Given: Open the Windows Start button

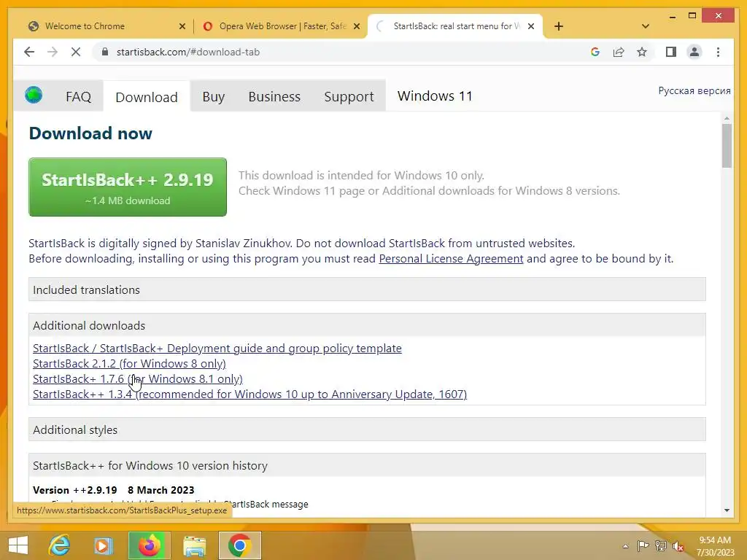Looking at the screenshot, I should click(18, 545).
